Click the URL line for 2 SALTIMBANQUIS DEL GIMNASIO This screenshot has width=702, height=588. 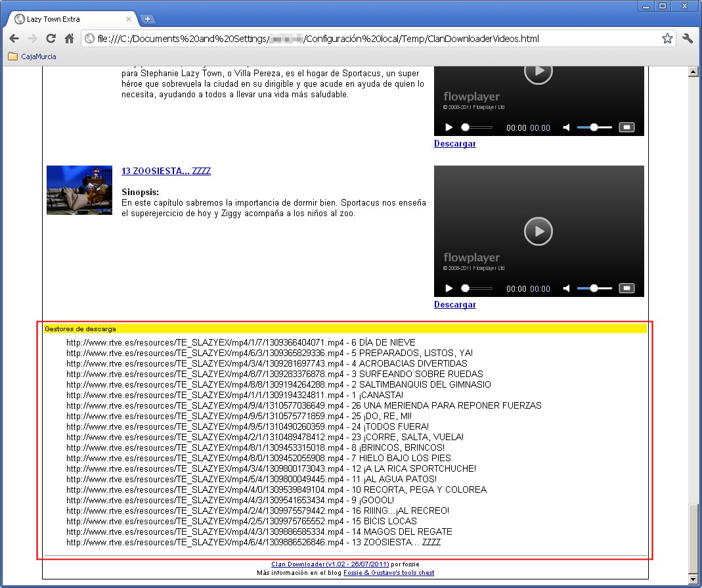pos(278,385)
